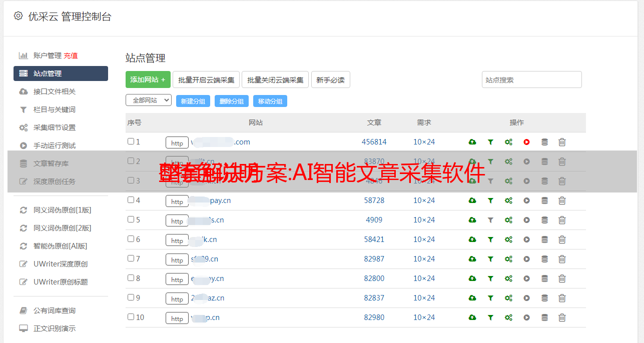Click the cloud upload icon in row 9

[x=472, y=298]
